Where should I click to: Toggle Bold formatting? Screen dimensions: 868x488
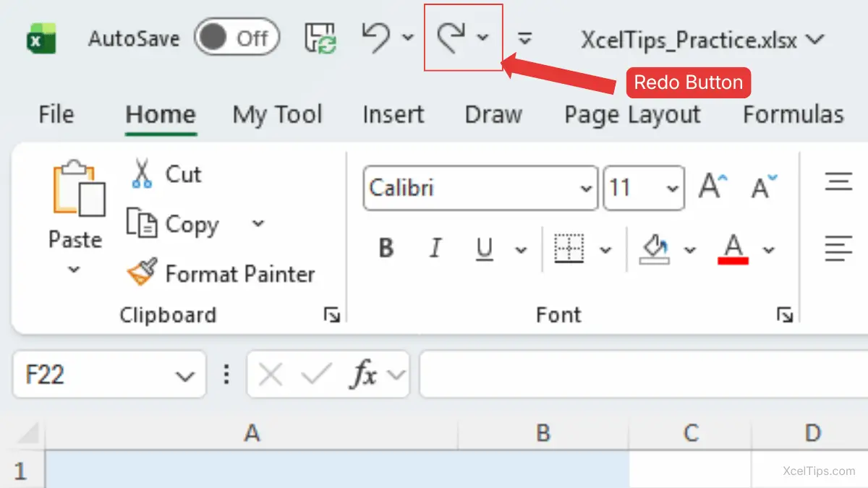[386, 249]
